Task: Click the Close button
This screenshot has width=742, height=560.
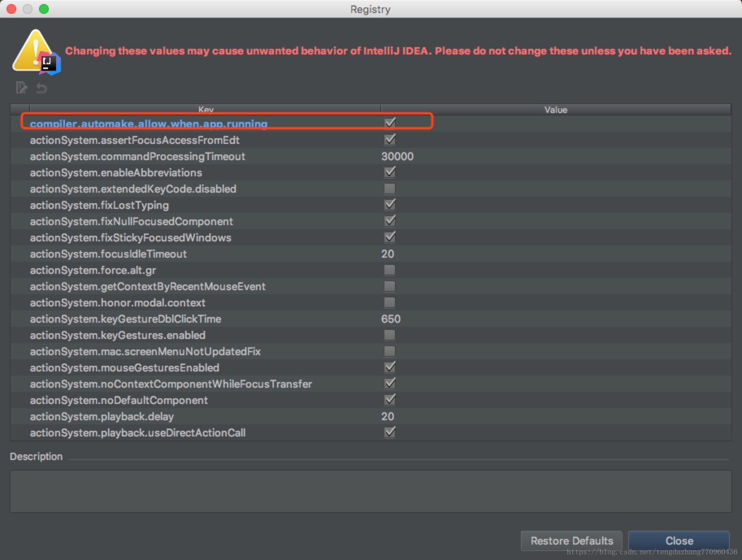Action: coord(679,540)
